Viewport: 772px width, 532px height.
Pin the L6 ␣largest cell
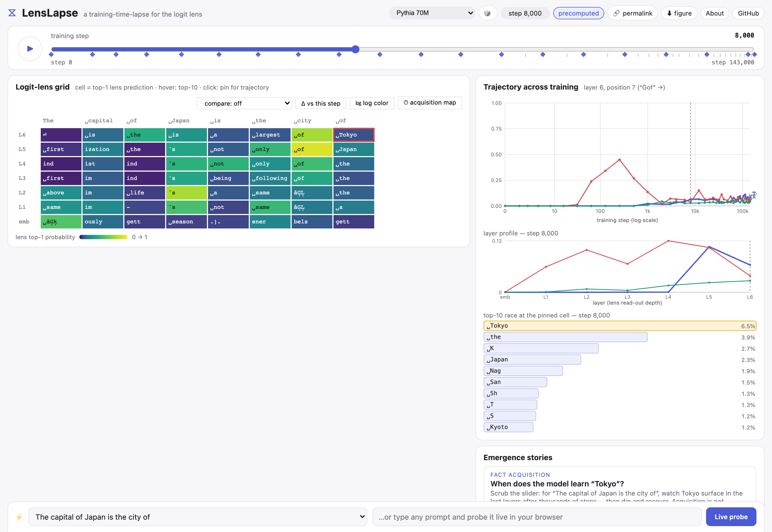tap(270, 135)
